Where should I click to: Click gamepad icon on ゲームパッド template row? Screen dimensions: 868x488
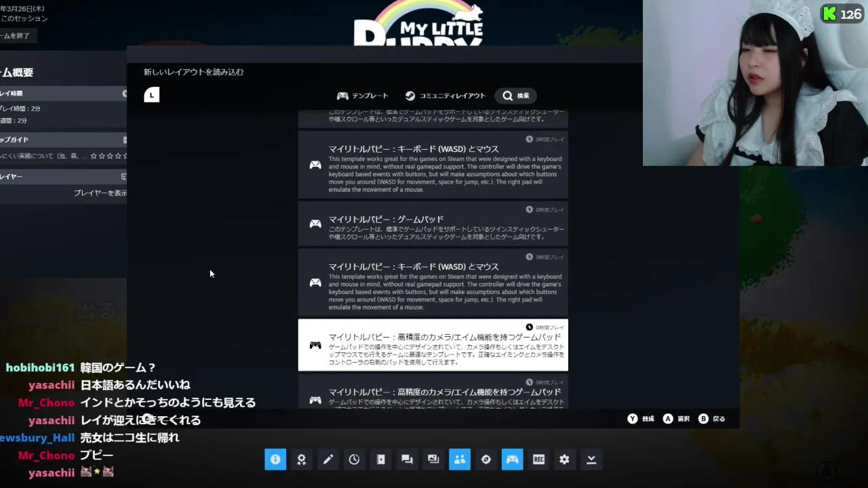[x=315, y=224]
